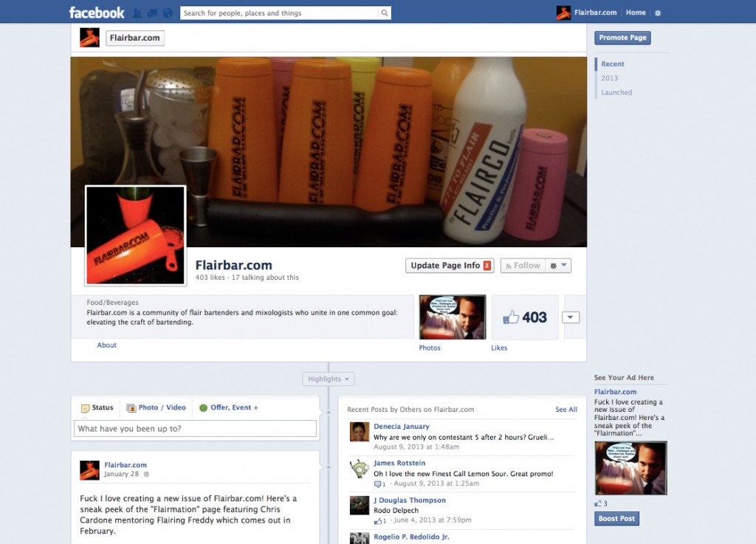Focus the search for people, places field
This screenshot has height=544, width=756.
(280, 13)
